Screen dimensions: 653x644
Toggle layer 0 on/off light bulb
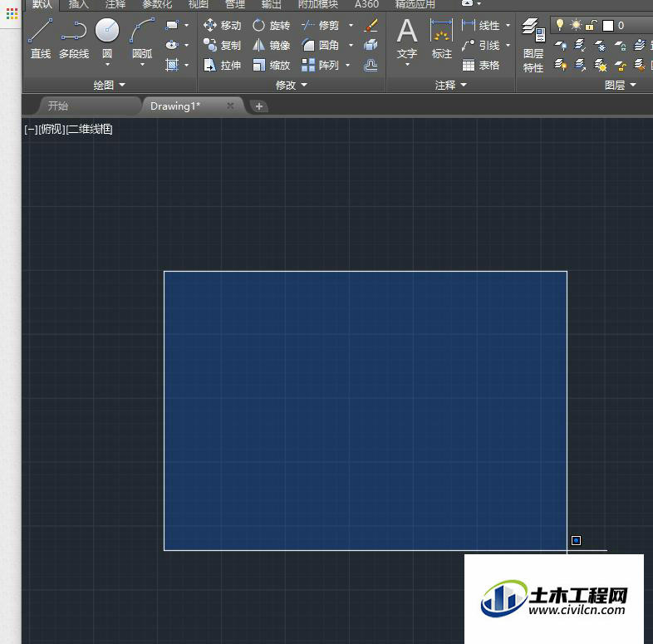tap(560, 25)
